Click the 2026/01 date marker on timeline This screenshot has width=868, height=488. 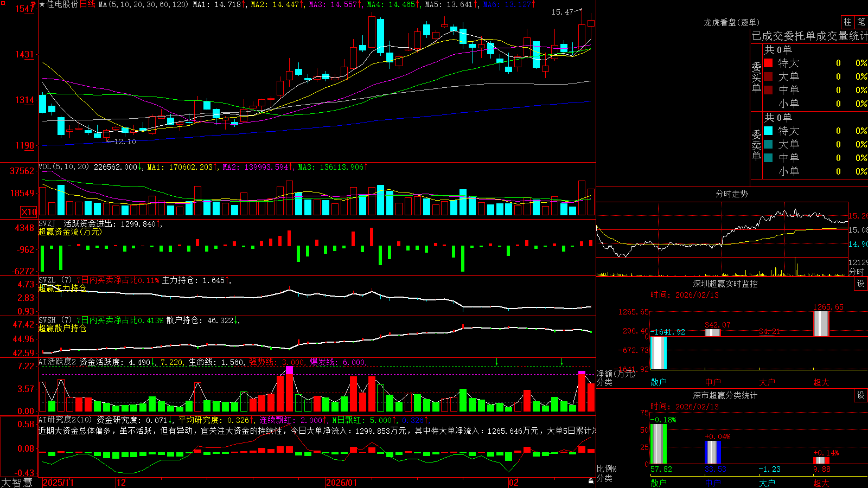click(342, 483)
